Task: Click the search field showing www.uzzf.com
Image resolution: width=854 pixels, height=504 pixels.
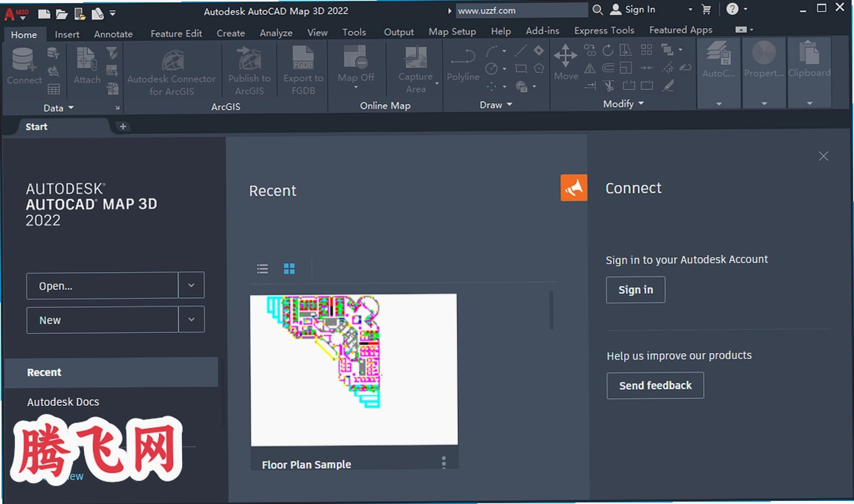Action: (521, 10)
